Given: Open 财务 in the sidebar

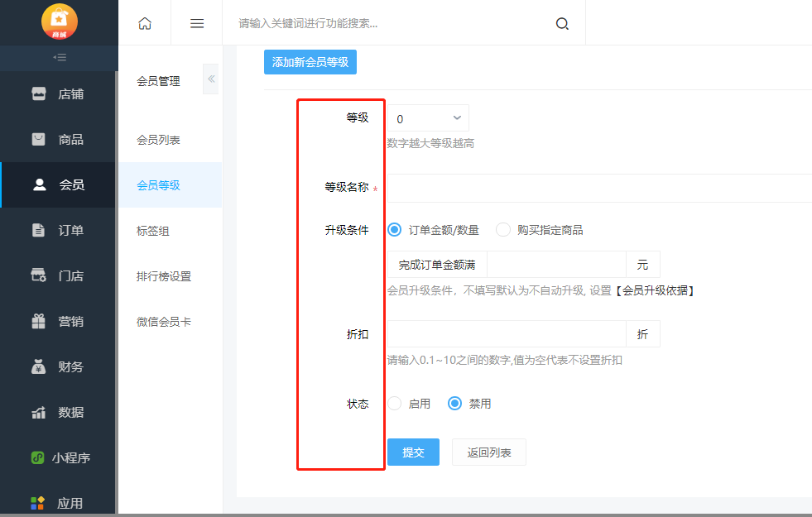Looking at the screenshot, I should pyautogui.click(x=71, y=367).
